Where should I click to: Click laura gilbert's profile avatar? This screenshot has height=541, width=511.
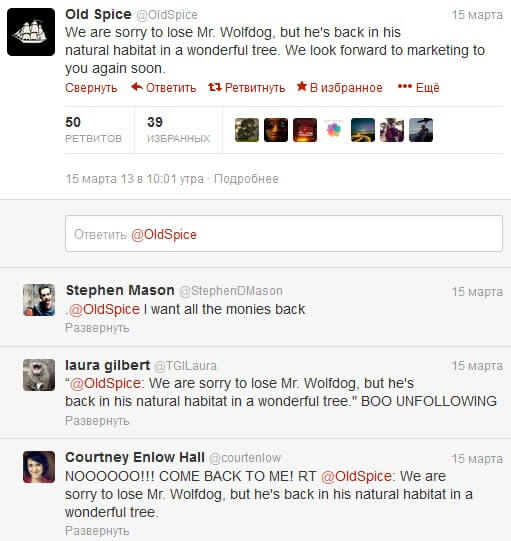[39, 375]
